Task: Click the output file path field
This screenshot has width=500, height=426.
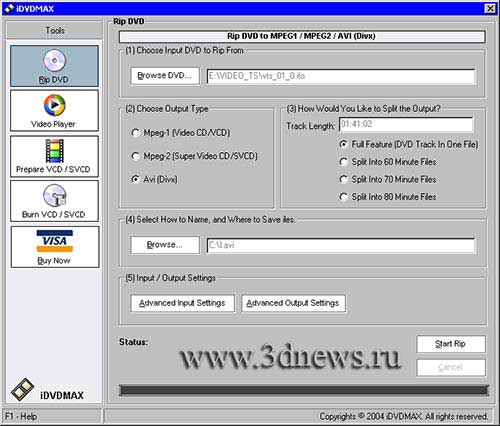Action: pos(341,245)
